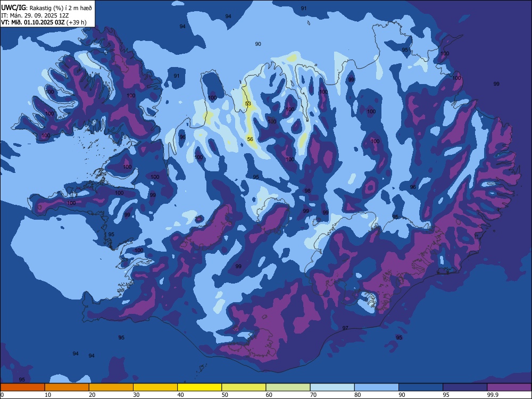The width and height of the screenshot is (532, 399).
Task: Click the light green 60–70 legend swatch
Action: 288,387
